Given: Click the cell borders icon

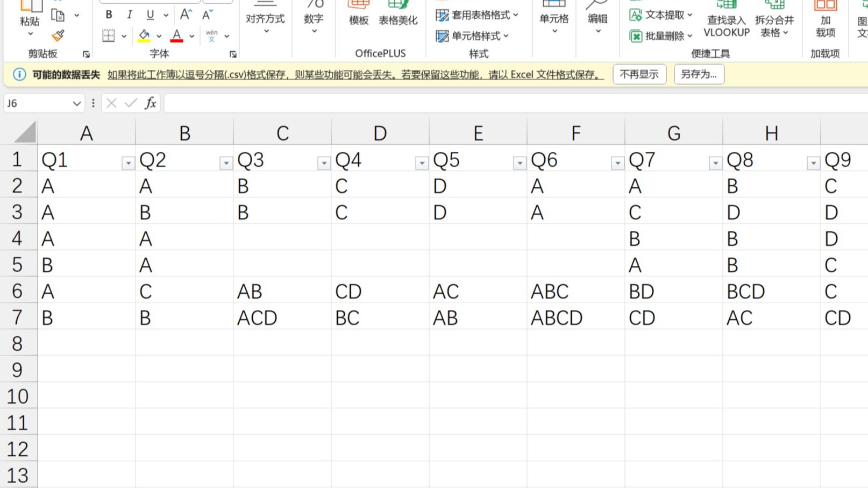Looking at the screenshot, I should [109, 36].
